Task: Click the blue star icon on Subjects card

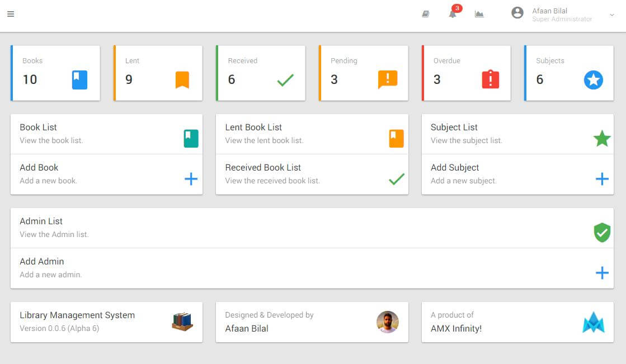Action: (x=594, y=80)
